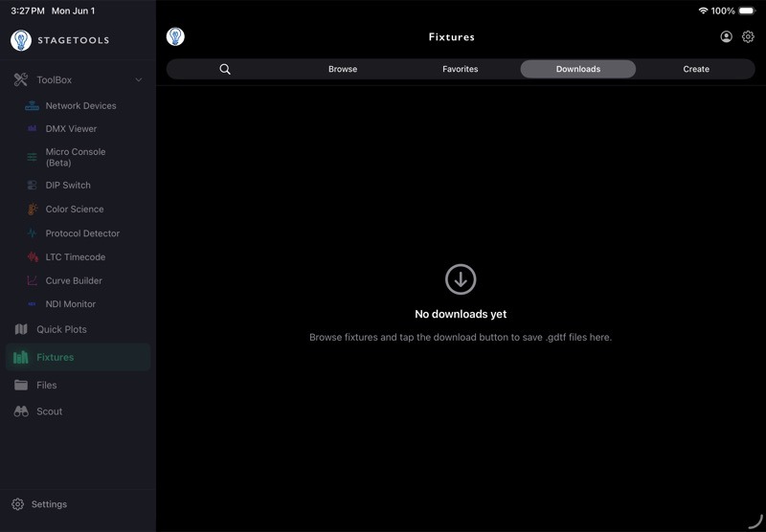
Task: Click the DMX Viewer bars icon
Action: pyautogui.click(x=32, y=128)
